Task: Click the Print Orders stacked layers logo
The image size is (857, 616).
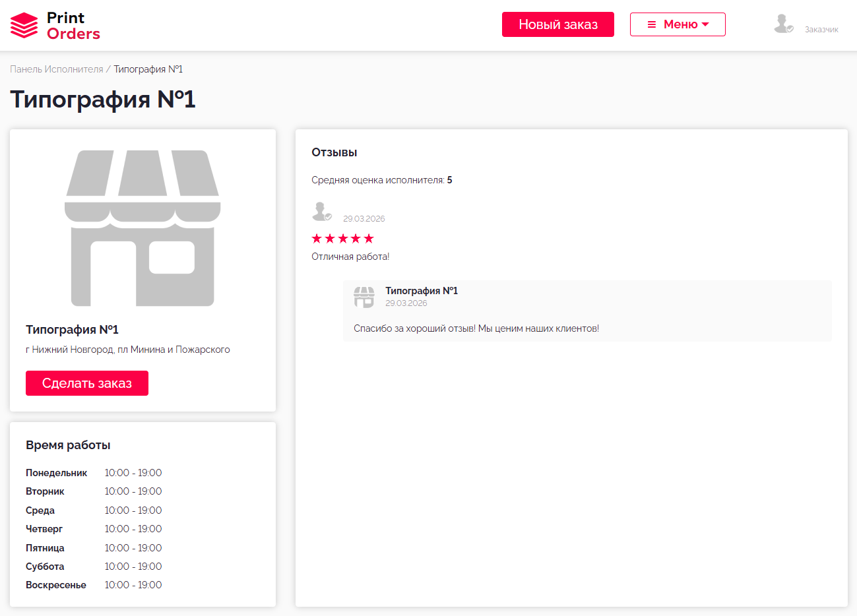Action: [24, 26]
